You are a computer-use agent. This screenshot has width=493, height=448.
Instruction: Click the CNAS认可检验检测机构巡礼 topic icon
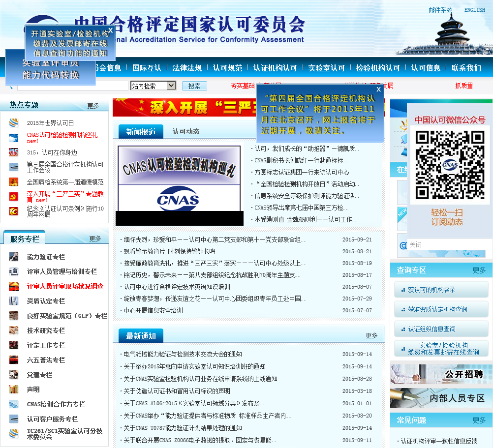coord(13,138)
